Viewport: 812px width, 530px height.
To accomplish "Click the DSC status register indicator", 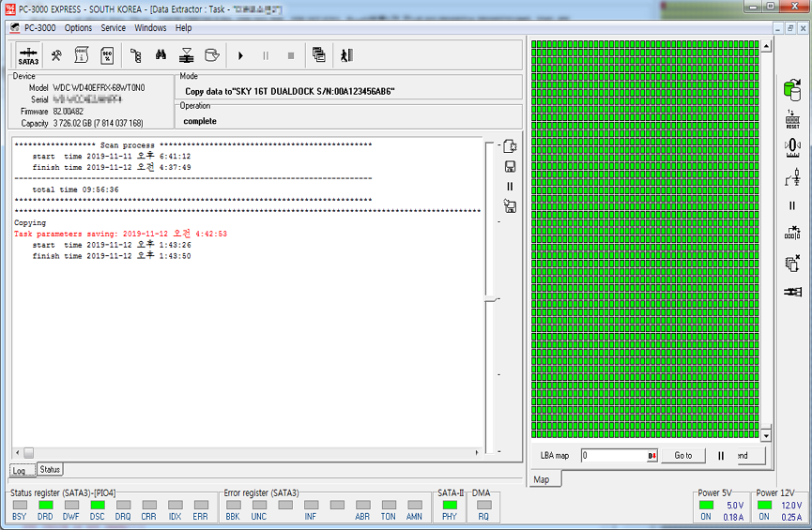I will click(98, 505).
